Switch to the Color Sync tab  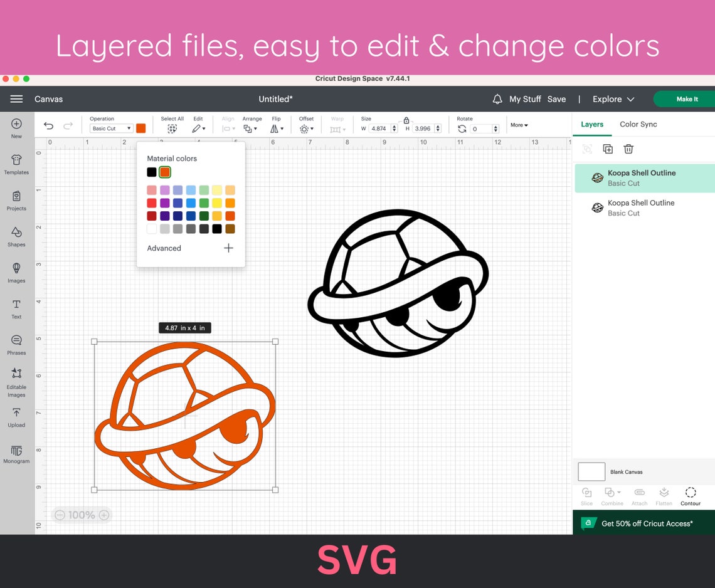[638, 124]
